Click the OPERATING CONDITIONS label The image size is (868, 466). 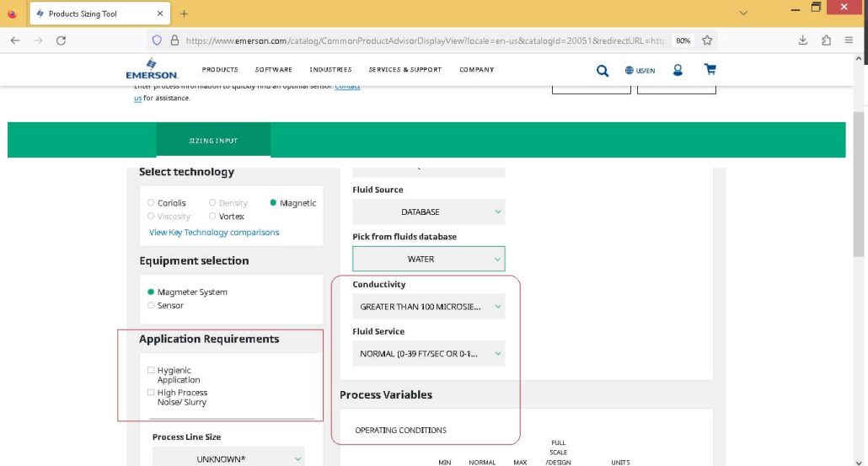tap(401, 430)
